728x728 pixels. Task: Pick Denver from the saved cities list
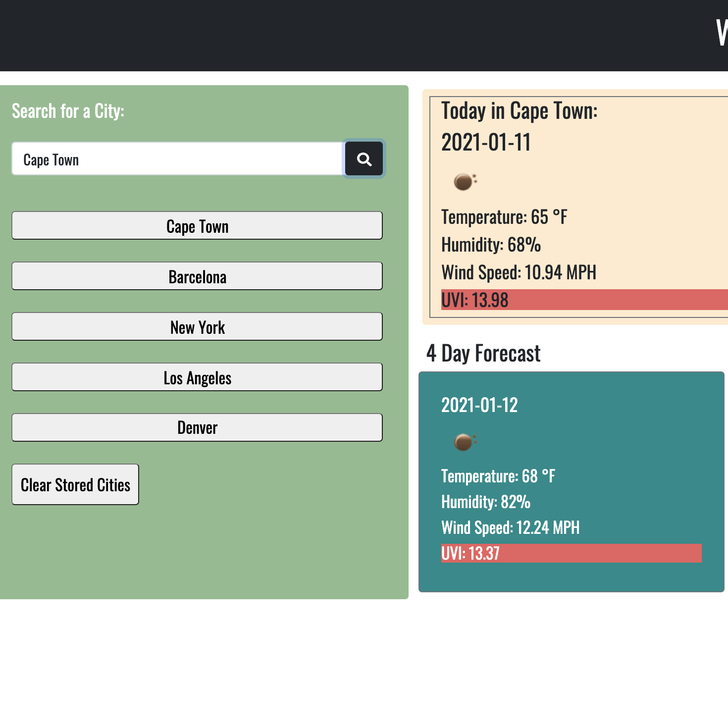click(197, 427)
